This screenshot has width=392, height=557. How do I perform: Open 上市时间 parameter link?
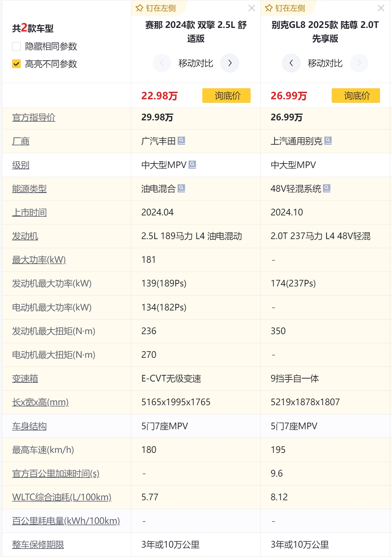pos(30,212)
